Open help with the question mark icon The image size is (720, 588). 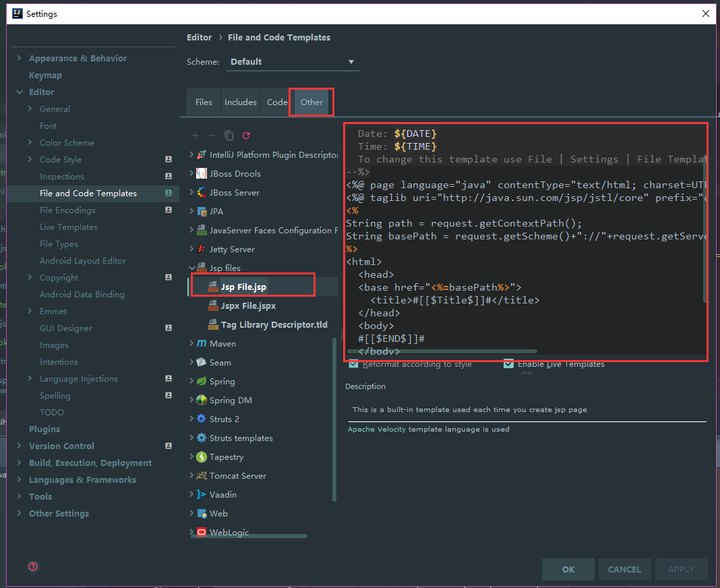32,566
